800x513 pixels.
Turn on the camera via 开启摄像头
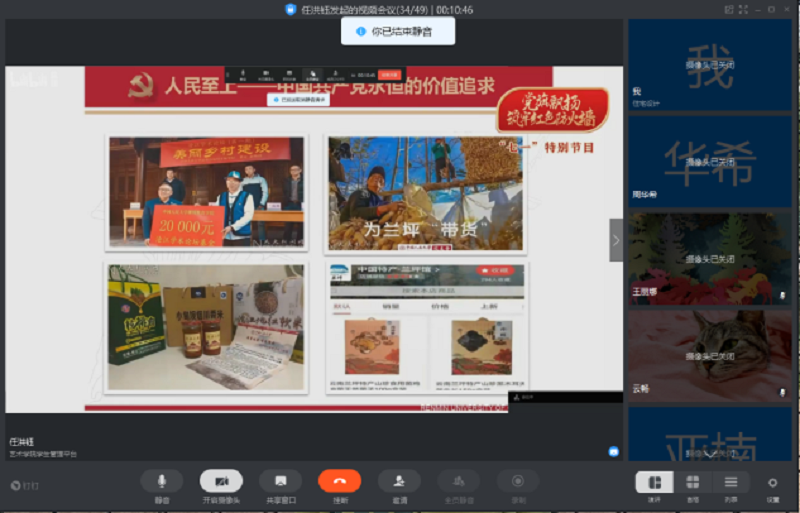click(x=221, y=481)
